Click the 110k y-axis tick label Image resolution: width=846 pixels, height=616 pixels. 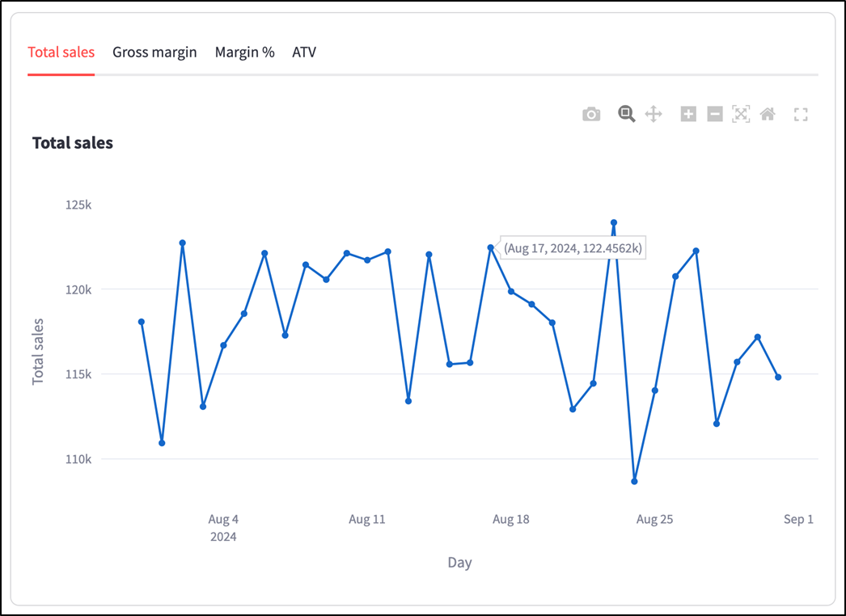pyautogui.click(x=78, y=459)
